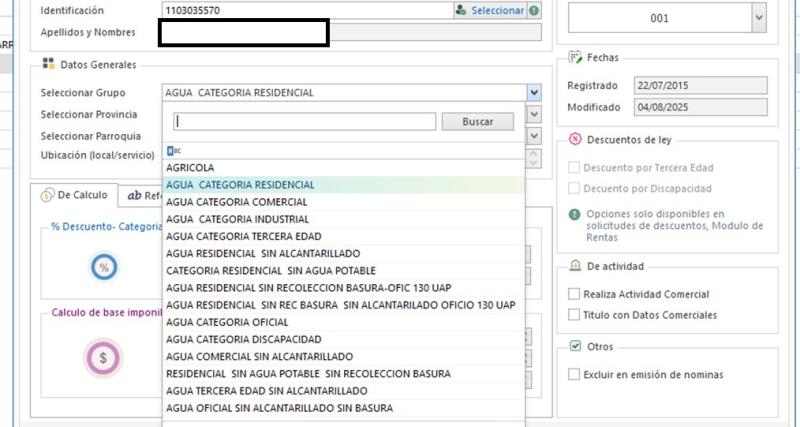Click the percent discount circle icon
The image size is (800, 427).
click(104, 267)
